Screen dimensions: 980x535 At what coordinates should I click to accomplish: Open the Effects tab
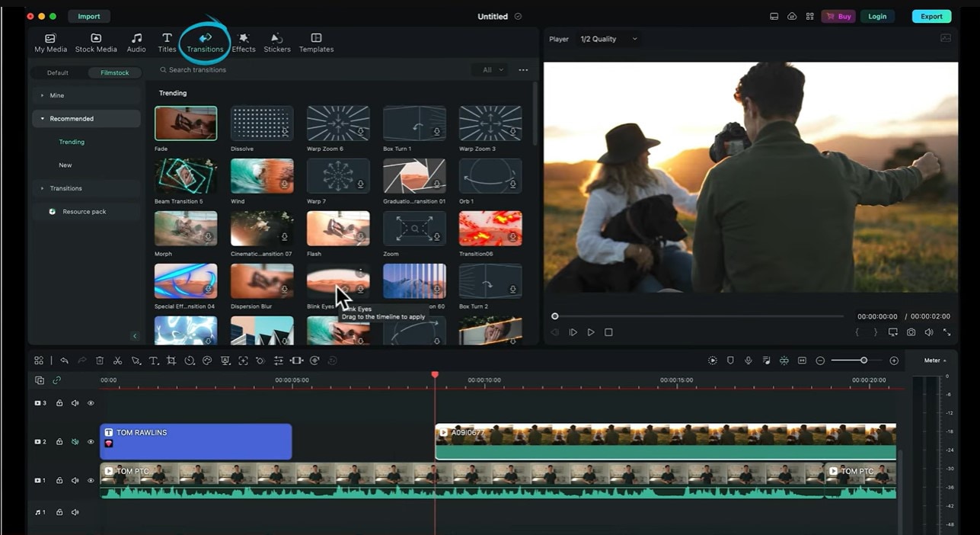click(x=244, y=43)
